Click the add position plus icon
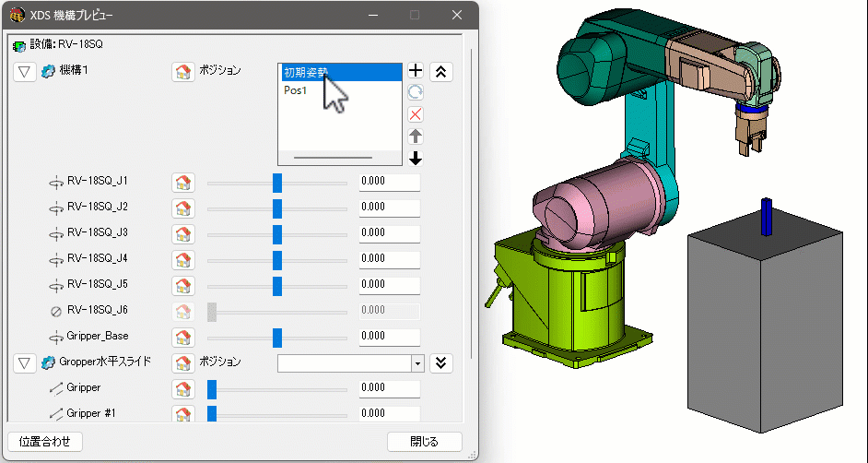Image resolution: width=868 pixels, height=463 pixels. pos(416,71)
